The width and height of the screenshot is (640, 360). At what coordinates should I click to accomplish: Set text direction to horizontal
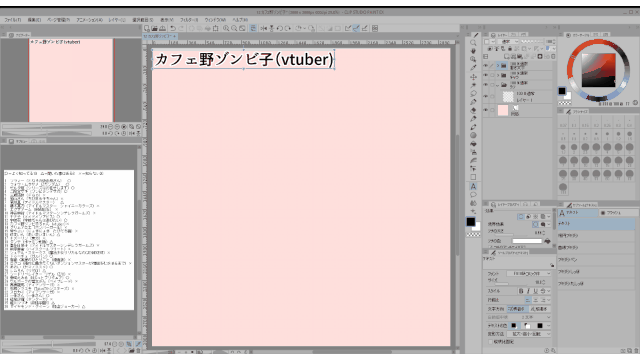pyautogui.click(x=517, y=309)
